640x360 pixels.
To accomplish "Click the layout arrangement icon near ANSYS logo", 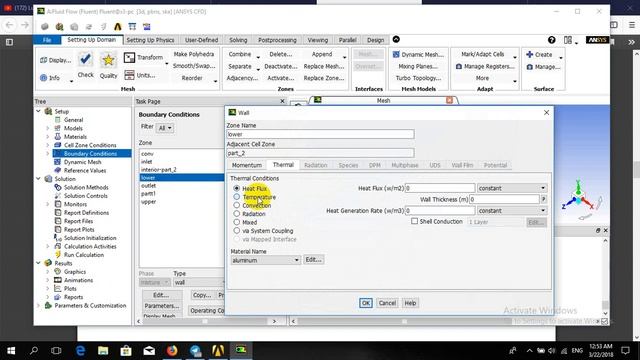I will (x=568, y=40).
